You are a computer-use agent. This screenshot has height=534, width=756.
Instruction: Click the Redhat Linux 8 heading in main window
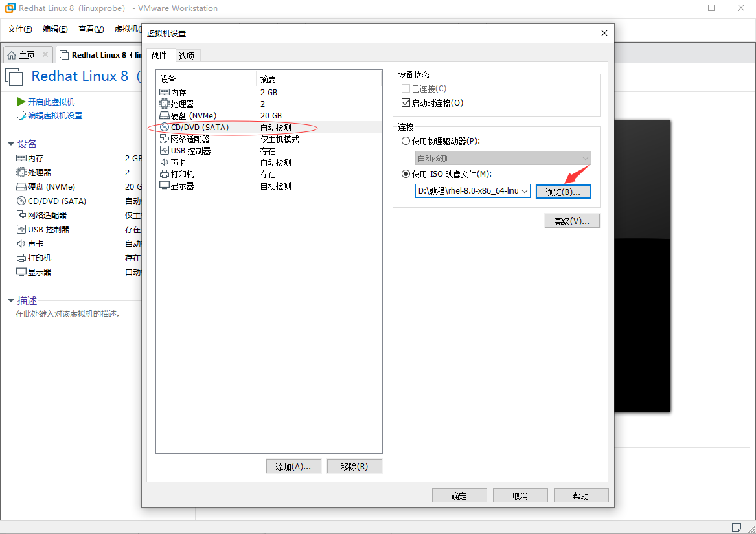pos(80,76)
